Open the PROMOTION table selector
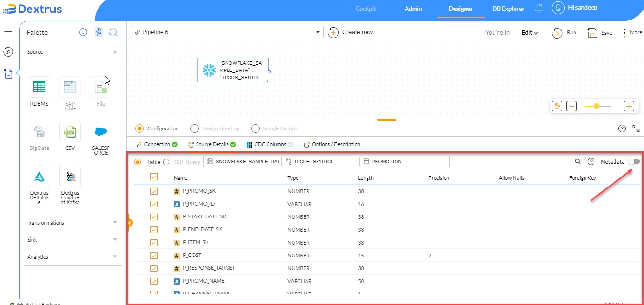644x305 pixels. 405,162
